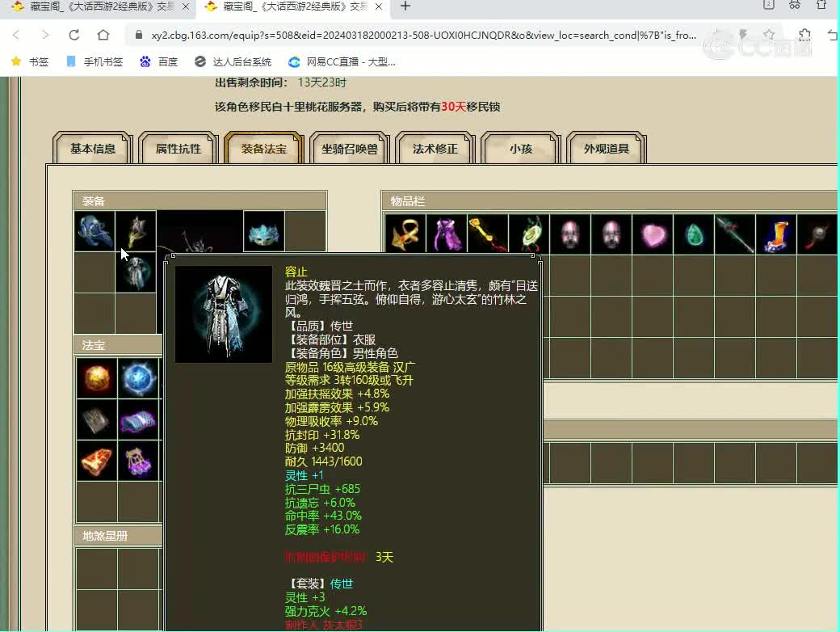
Task: Select the gray feather fan treasure
Action: (97, 419)
